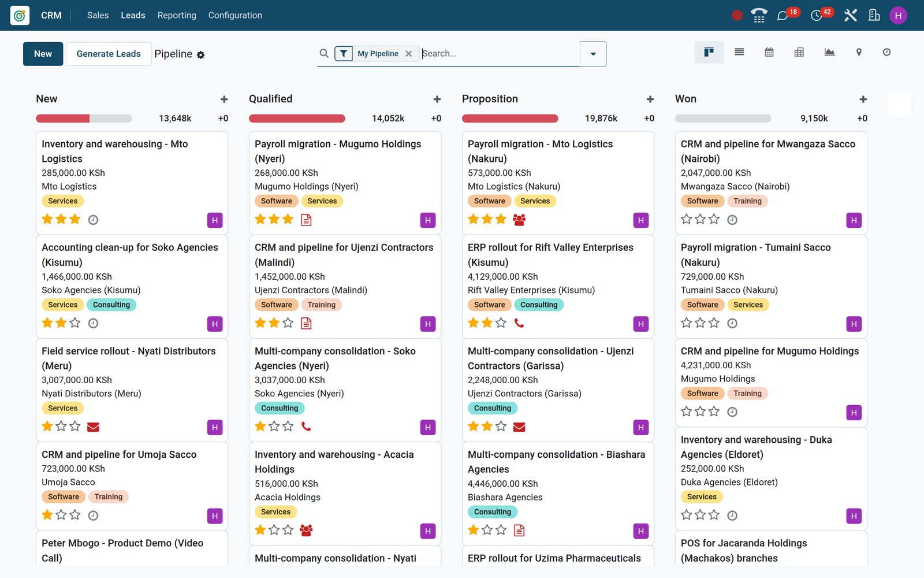Set second star priority on Umoja Sacco card
The height and width of the screenshot is (578, 924).
[x=61, y=514]
